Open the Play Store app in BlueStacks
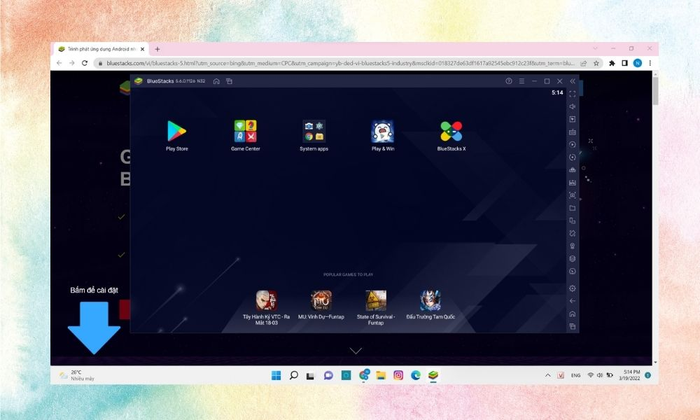This screenshot has height=420, width=700. 177,131
